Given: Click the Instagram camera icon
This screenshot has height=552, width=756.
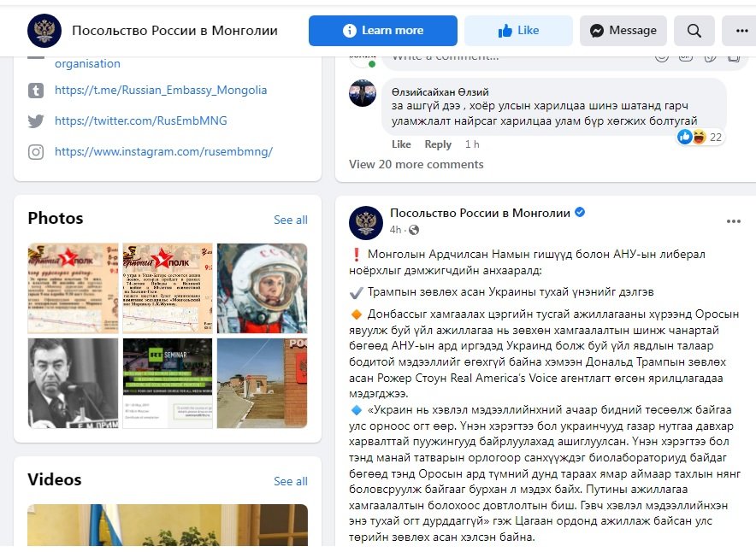Looking at the screenshot, I should coord(36,152).
